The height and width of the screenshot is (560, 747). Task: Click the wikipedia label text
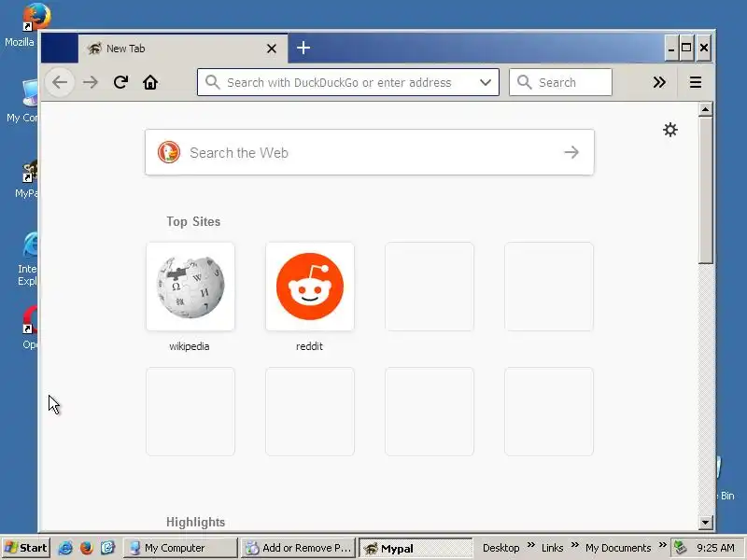tap(190, 346)
